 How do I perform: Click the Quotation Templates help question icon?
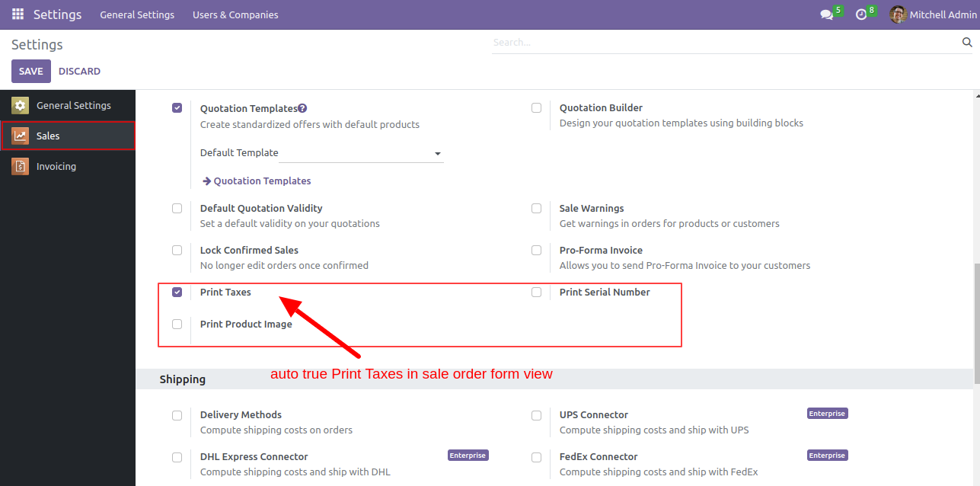tap(302, 108)
